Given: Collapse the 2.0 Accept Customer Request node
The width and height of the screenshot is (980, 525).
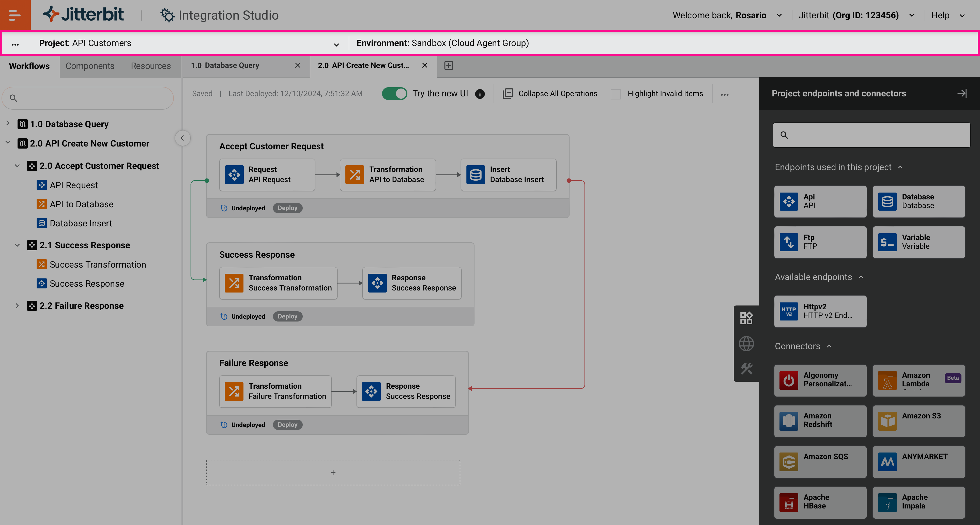Looking at the screenshot, I should pyautogui.click(x=17, y=166).
